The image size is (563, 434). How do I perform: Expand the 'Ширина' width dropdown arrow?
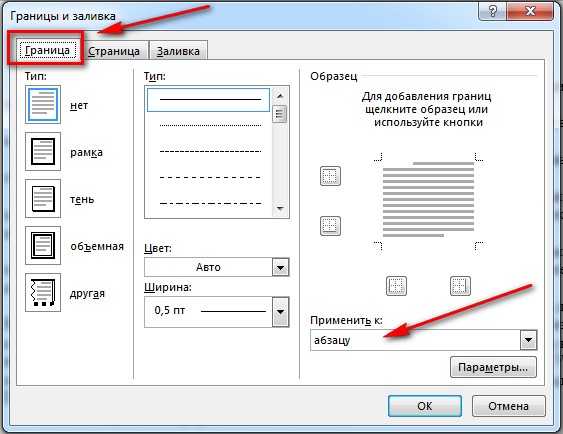pos(280,312)
